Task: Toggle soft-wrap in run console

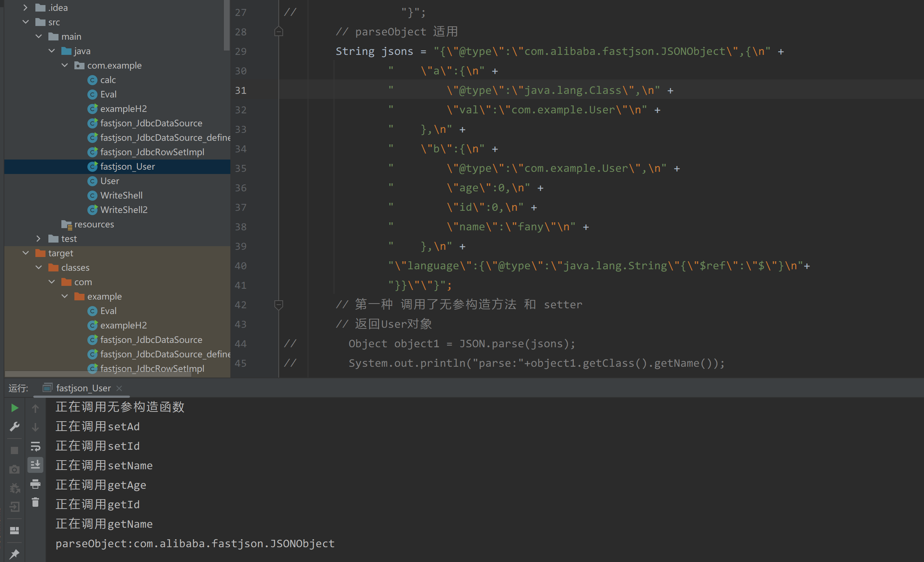Action: point(35,446)
